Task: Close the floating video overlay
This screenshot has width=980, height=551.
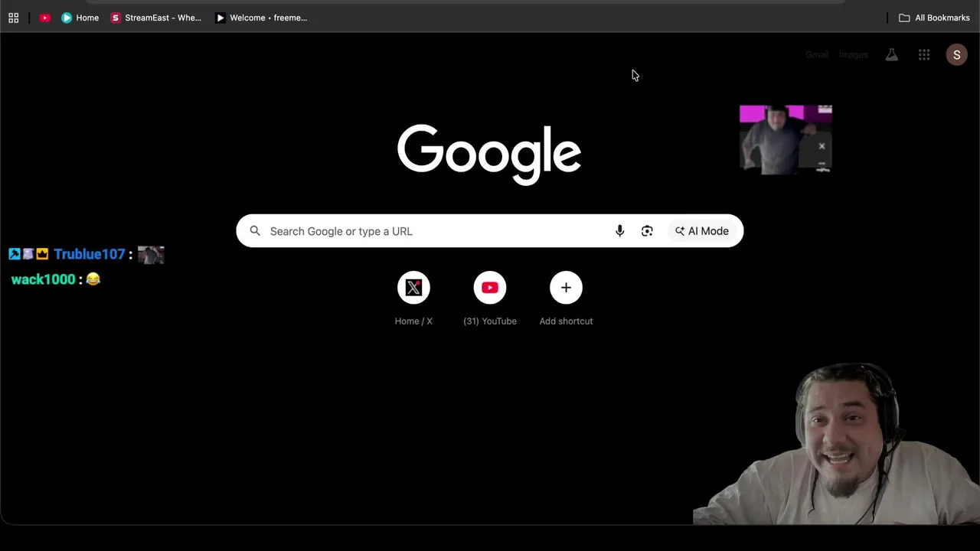Action: click(822, 146)
